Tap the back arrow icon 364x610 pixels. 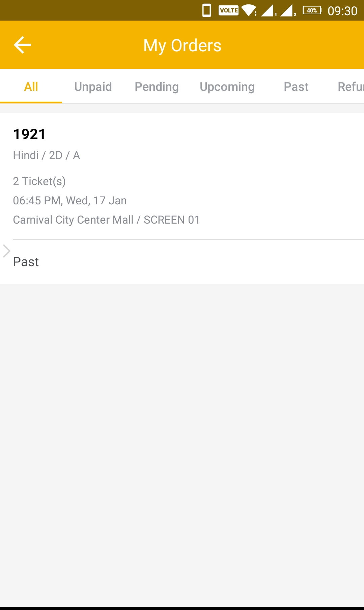pos(22,45)
